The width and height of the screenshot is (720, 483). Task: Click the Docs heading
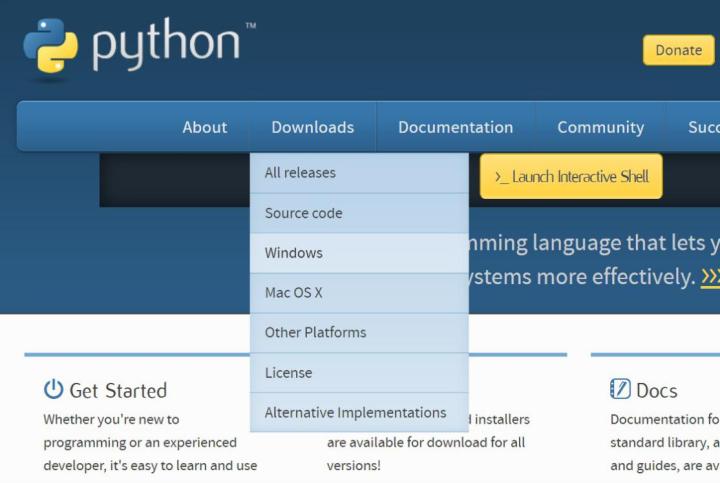[x=657, y=391]
